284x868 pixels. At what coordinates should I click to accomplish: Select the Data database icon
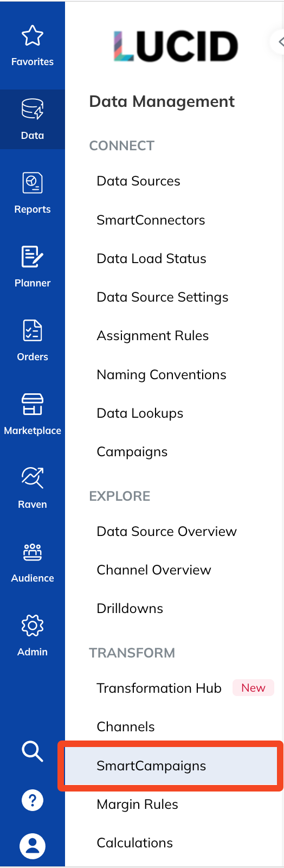[x=33, y=109]
